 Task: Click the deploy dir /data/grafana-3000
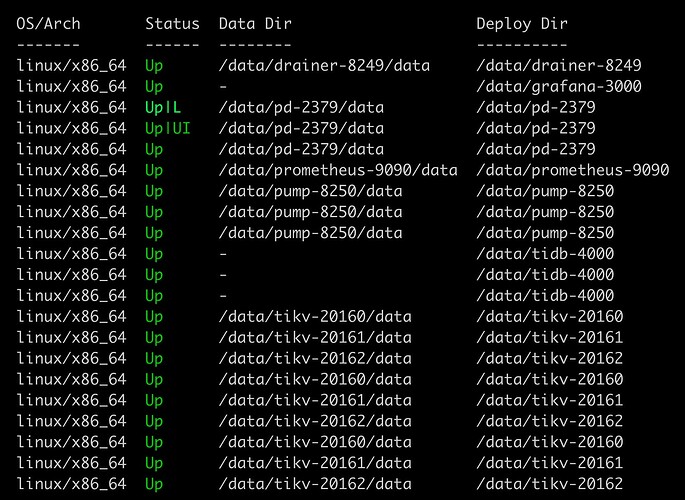(559, 86)
